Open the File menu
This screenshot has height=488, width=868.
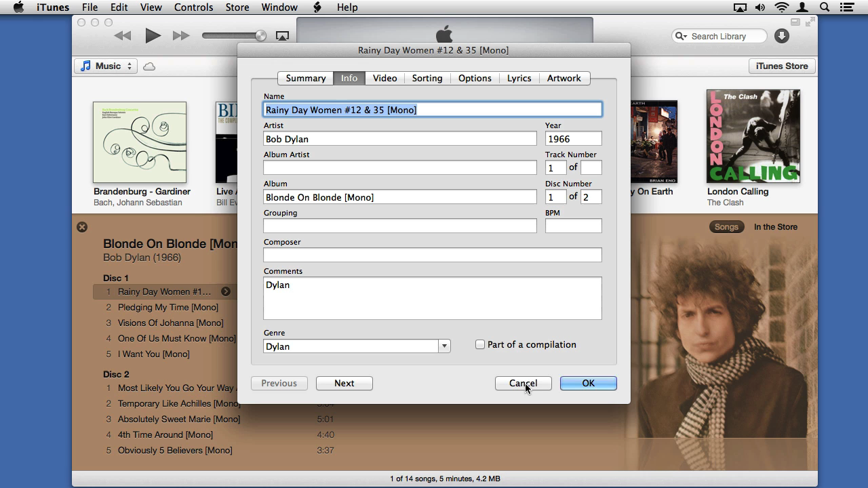pos(90,7)
